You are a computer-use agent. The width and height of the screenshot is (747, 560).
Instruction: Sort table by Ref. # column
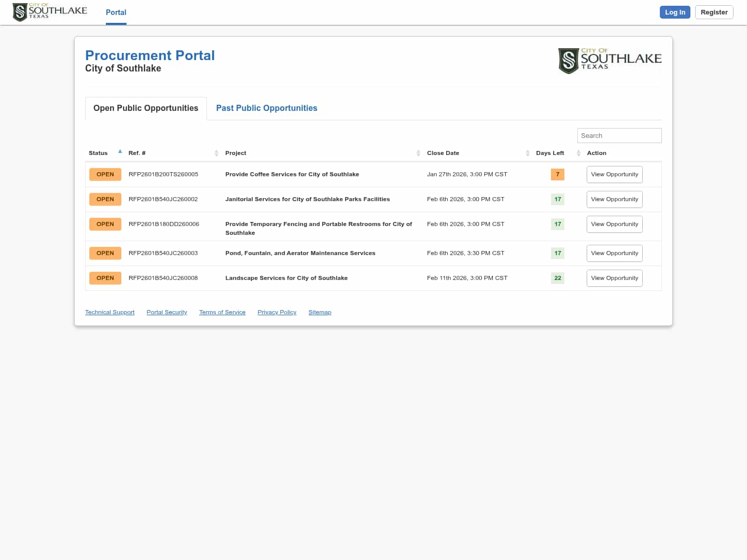[216, 153]
